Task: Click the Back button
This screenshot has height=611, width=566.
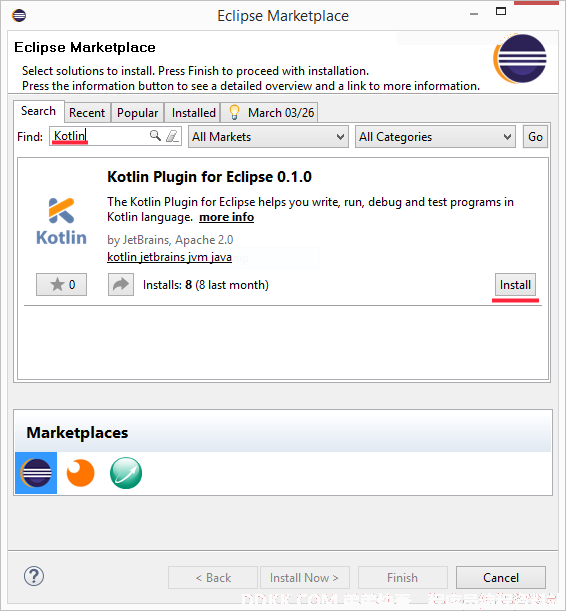Action: click(x=213, y=577)
